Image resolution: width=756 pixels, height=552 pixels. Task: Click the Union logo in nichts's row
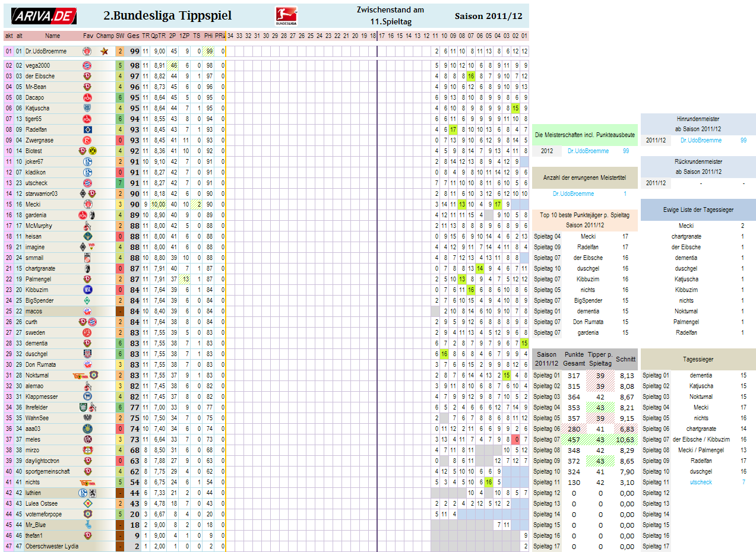click(87, 483)
